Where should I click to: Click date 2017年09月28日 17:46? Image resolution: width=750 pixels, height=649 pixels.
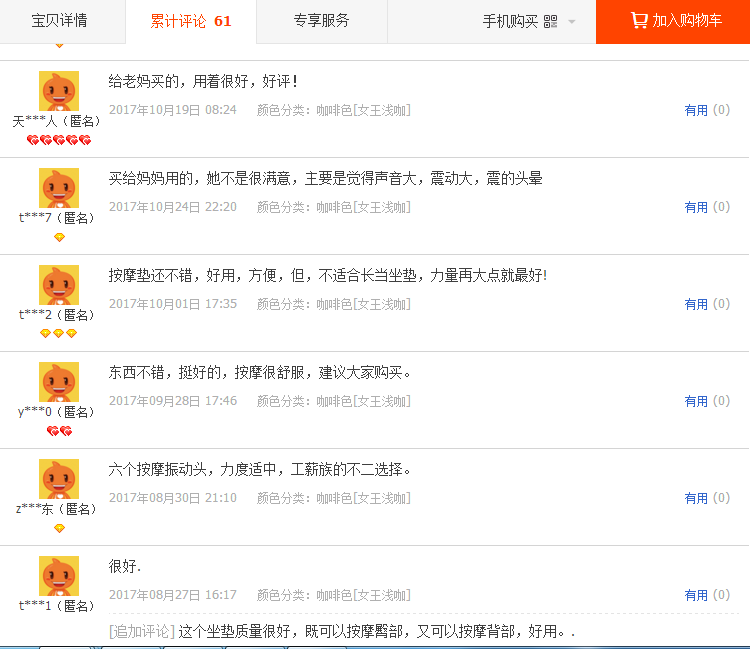click(x=173, y=402)
